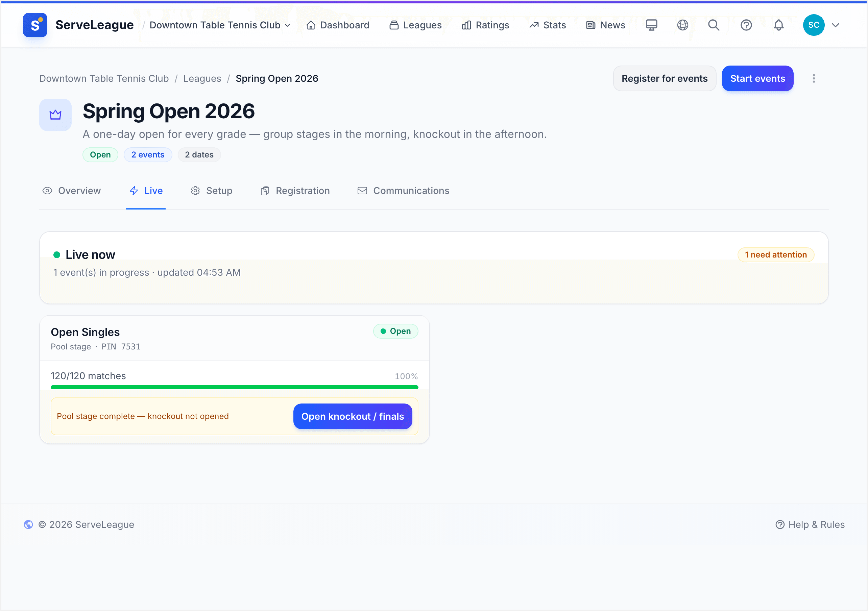
Task: Click the green matches progress bar
Action: 234,387
